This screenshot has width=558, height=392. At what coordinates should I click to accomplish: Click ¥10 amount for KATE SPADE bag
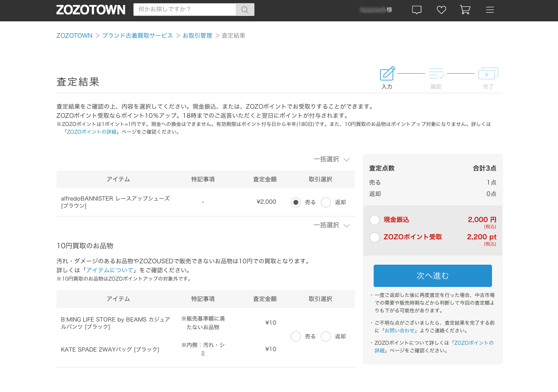[271, 349]
